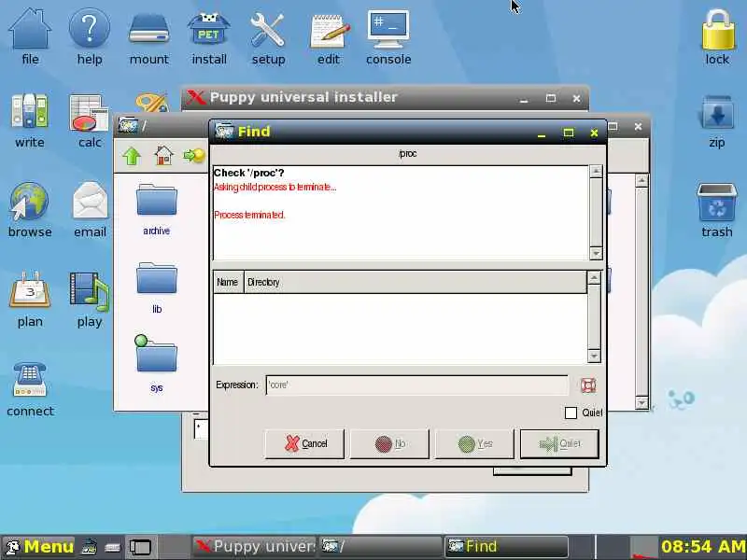Select the sys folder
Screen dimensions: 747x560
(156, 364)
